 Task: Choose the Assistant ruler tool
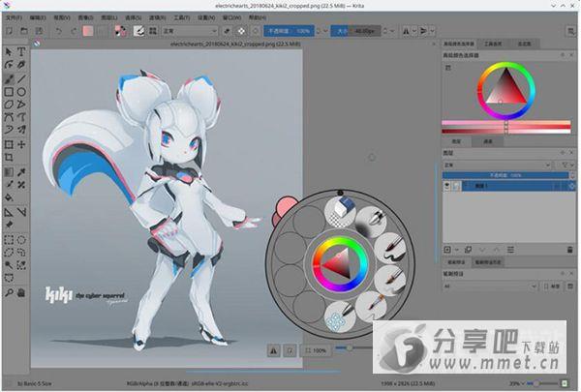[x=9, y=212]
